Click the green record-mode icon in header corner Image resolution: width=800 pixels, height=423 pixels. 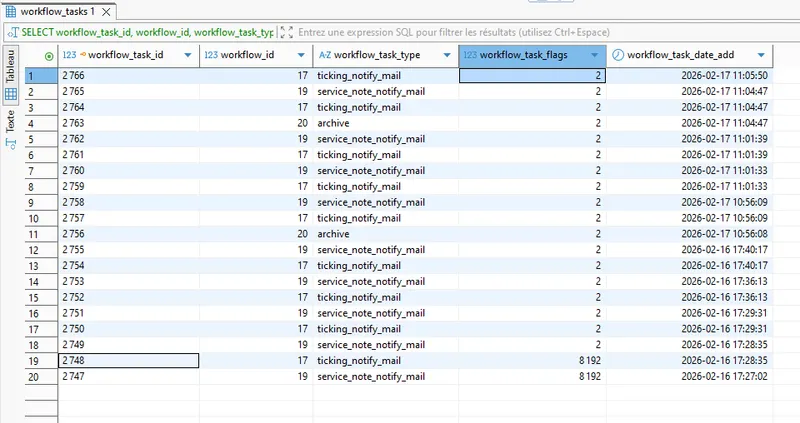coord(49,56)
